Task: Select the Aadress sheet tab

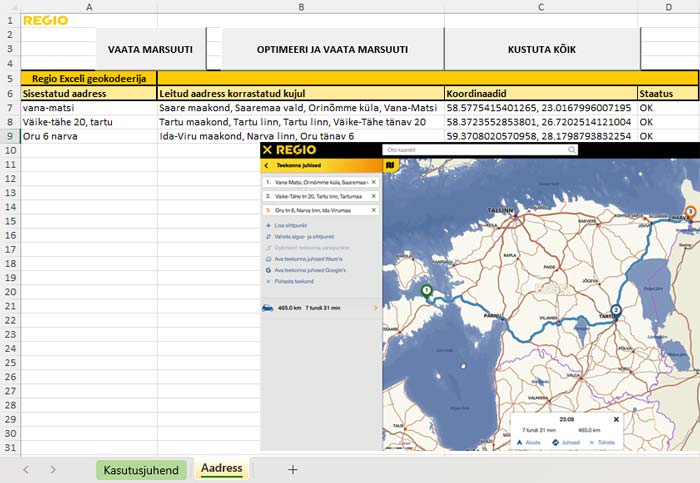Action: tap(221, 469)
